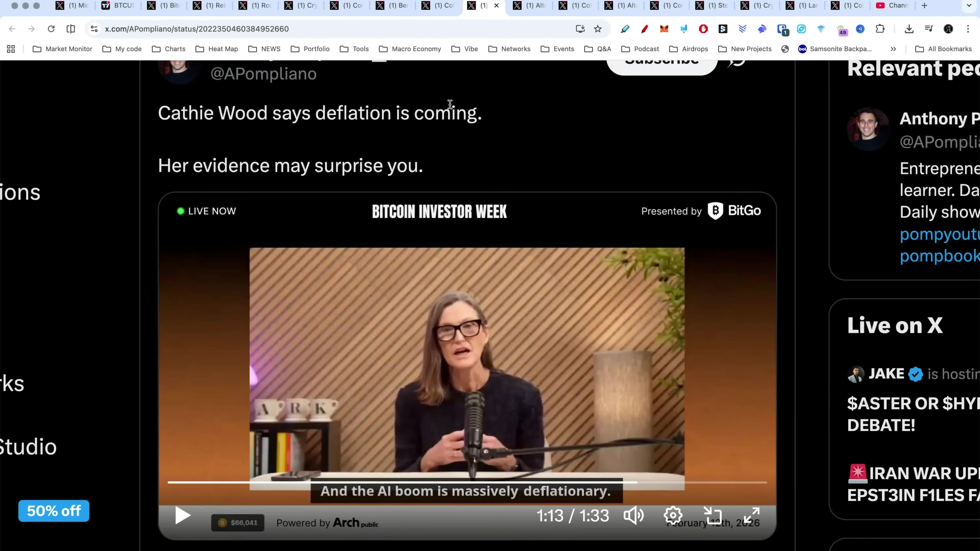Toggle picture-in-picture mini player icon
This screenshot has height=551, width=980.
click(x=713, y=516)
